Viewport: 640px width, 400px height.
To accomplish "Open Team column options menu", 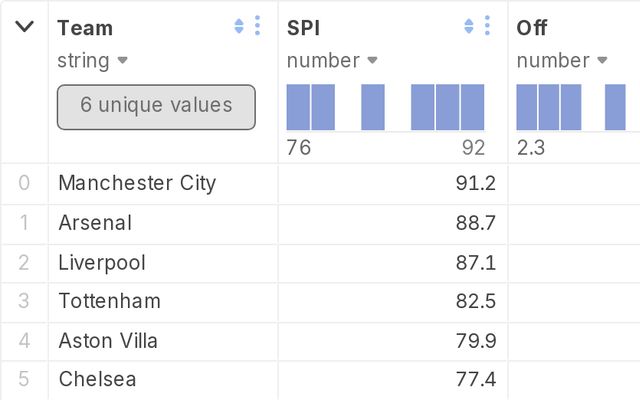I will (x=257, y=26).
